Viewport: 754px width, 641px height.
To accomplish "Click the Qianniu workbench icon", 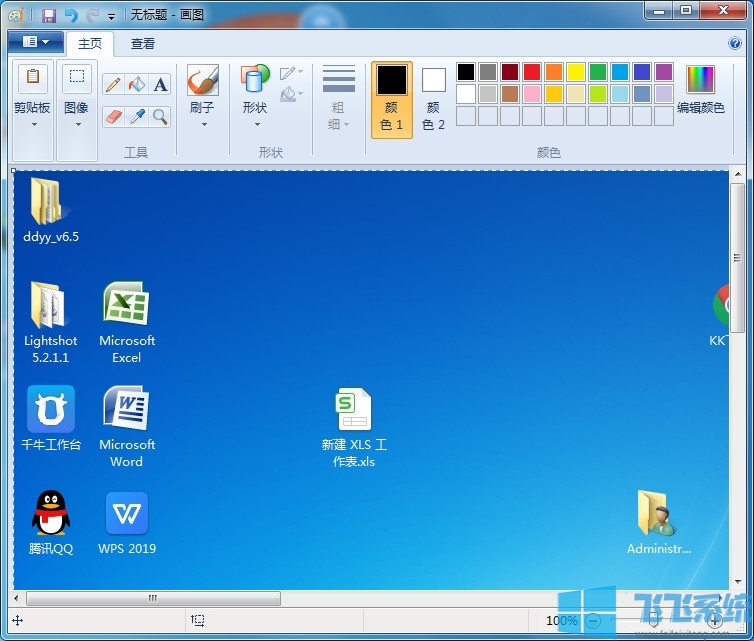I will click(x=51, y=409).
